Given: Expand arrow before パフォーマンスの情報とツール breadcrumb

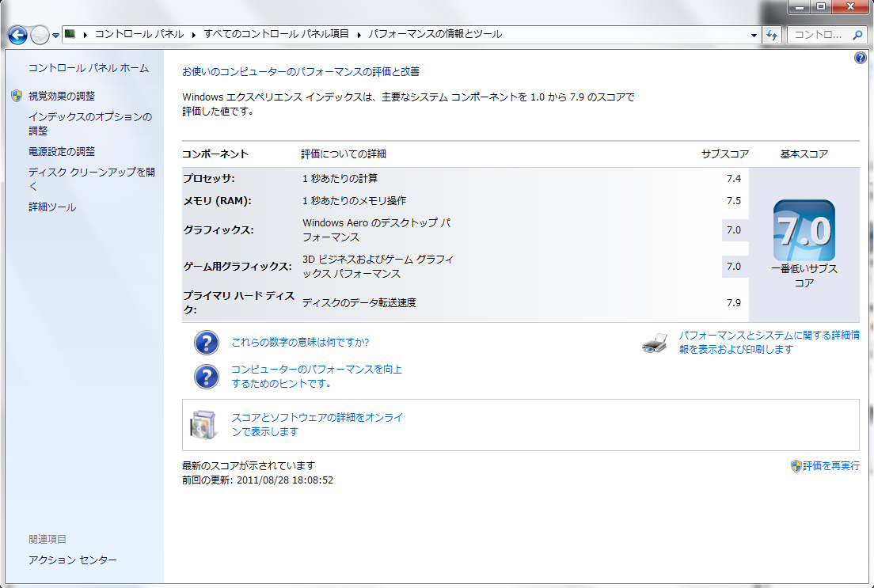Looking at the screenshot, I should pos(359,35).
